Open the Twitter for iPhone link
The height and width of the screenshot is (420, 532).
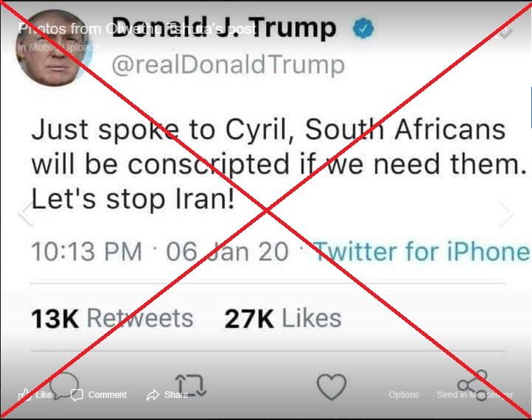(x=422, y=252)
